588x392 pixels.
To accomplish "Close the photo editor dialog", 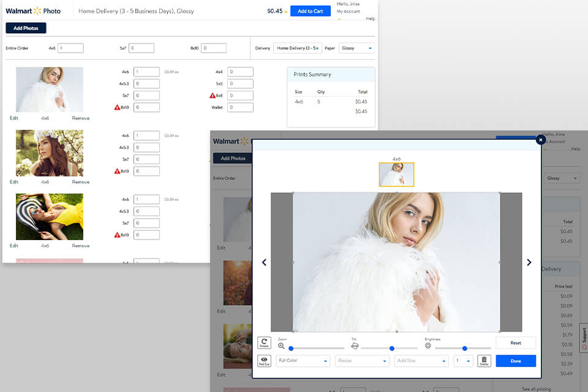I will 540,140.
